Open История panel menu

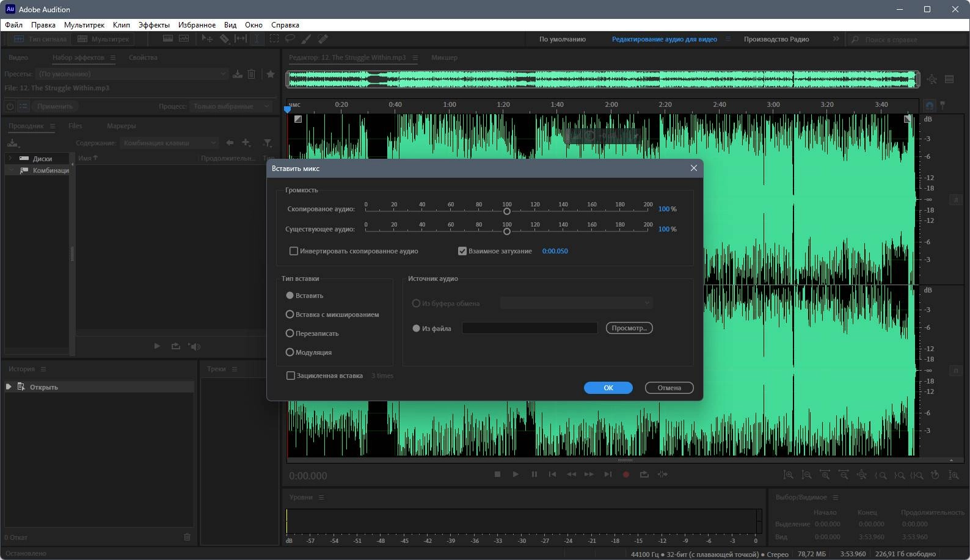(43, 369)
